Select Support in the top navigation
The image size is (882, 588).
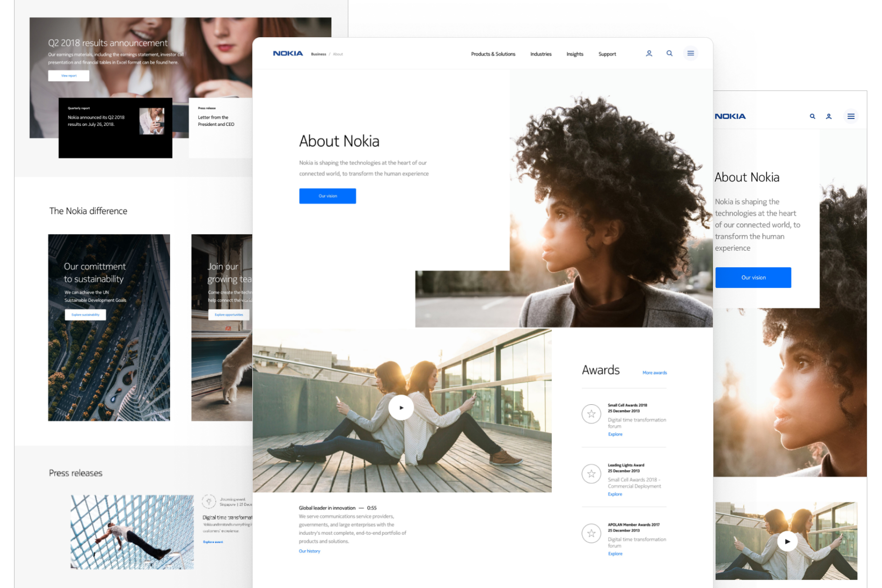pyautogui.click(x=607, y=54)
